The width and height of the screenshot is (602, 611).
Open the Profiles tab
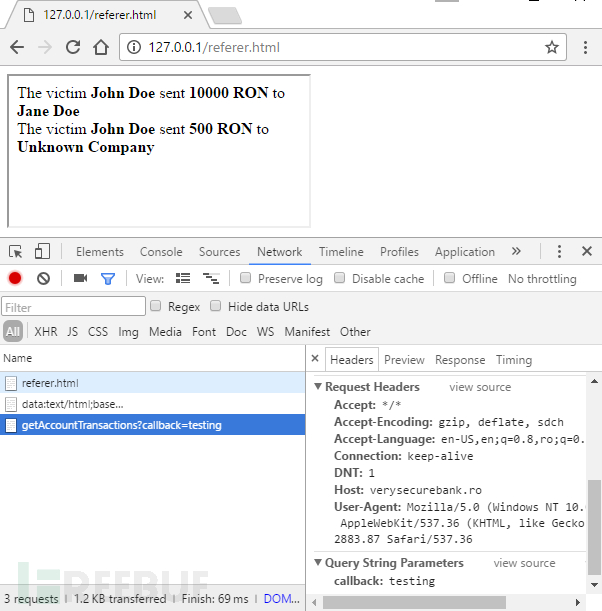399,252
